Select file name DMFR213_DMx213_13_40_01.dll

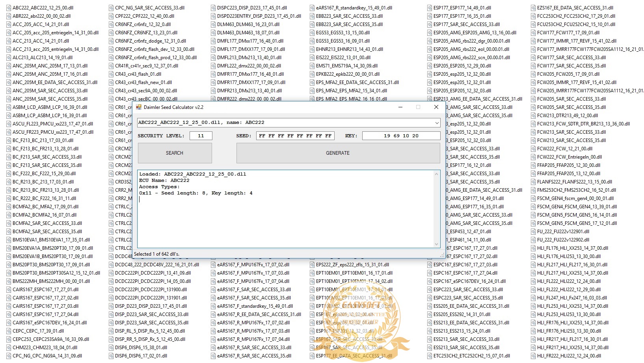249,90
